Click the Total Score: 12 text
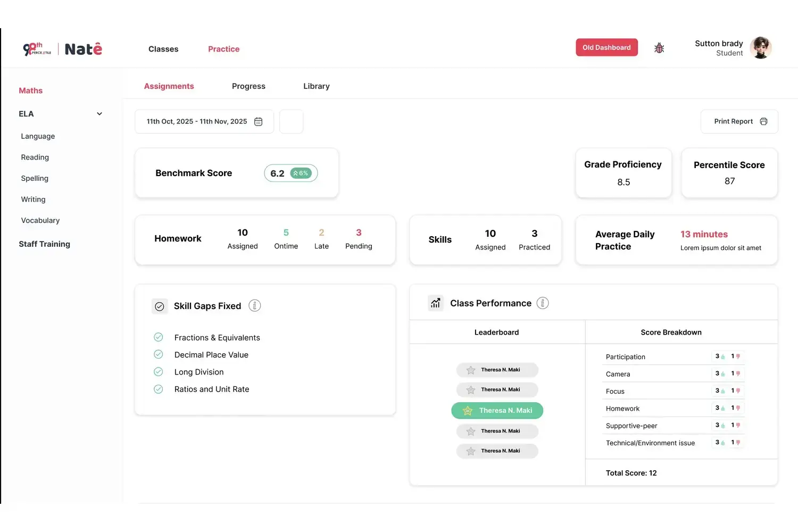 631,473
